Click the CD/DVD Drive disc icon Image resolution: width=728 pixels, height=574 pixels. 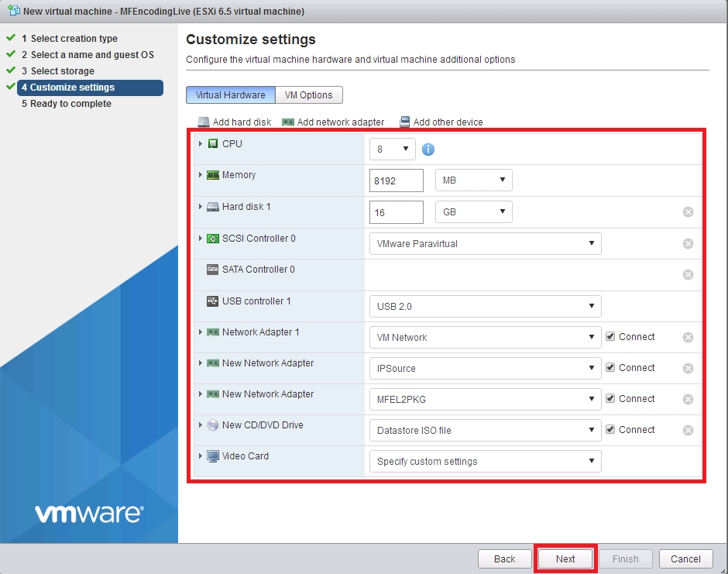(213, 425)
